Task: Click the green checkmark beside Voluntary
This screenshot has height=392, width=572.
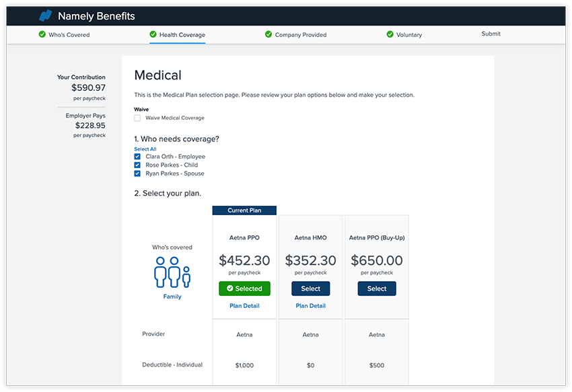Action: [x=389, y=34]
